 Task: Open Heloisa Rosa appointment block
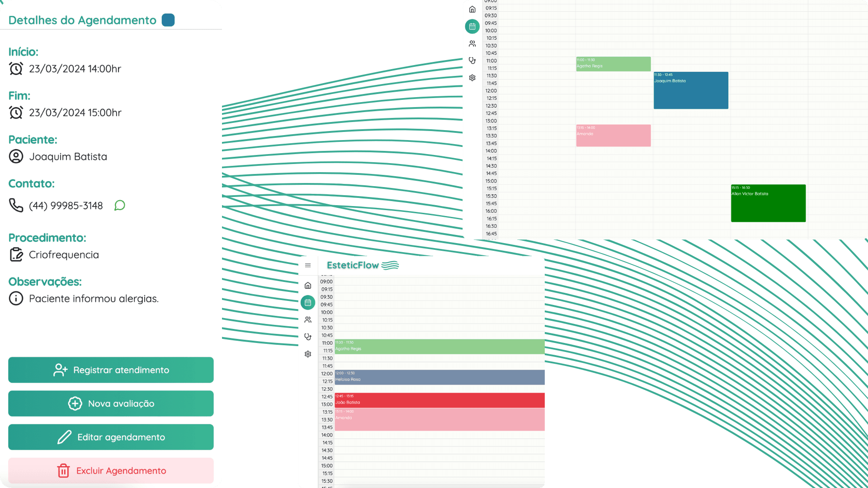point(439,377)
